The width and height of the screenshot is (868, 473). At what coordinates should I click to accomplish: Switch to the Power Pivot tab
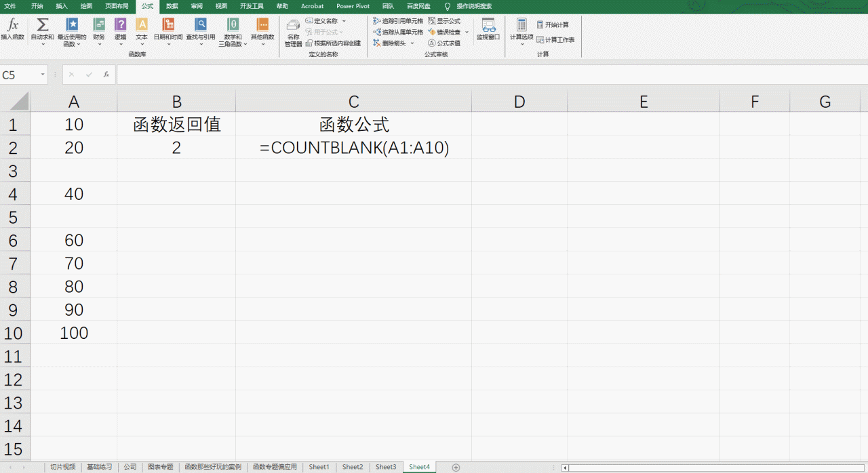(x=353, y=6)
